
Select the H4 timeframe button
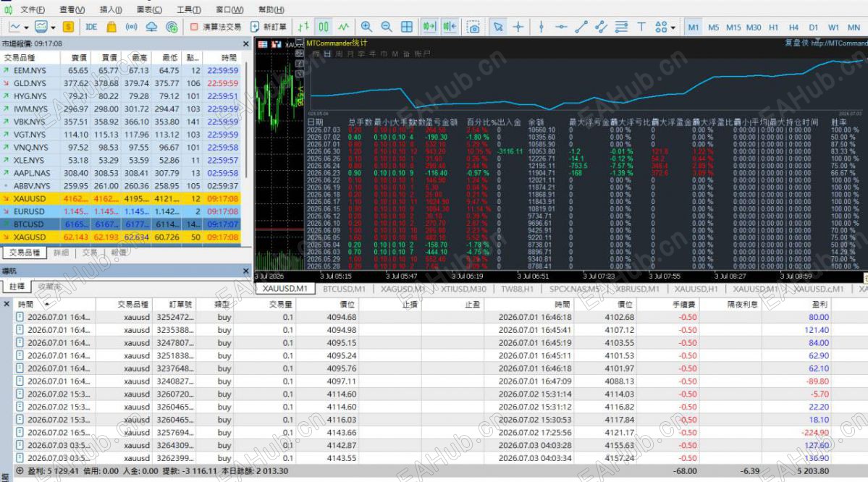pos(793,27)
